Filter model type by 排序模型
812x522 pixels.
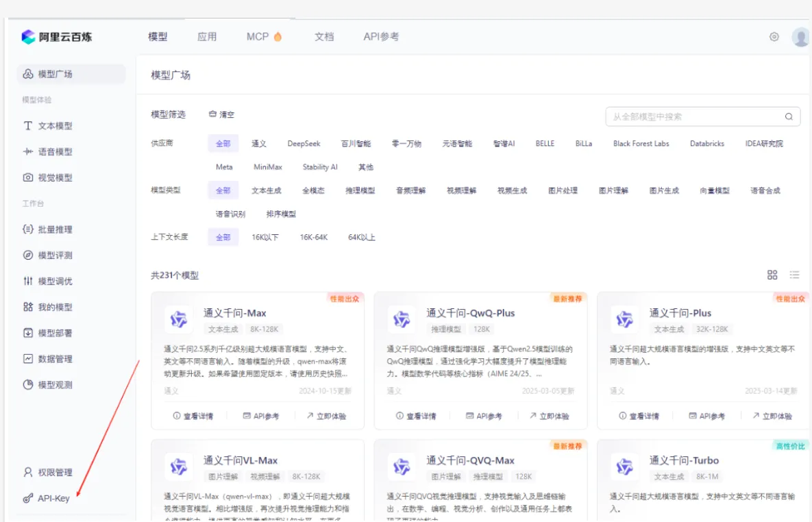(x=281, y=213)
